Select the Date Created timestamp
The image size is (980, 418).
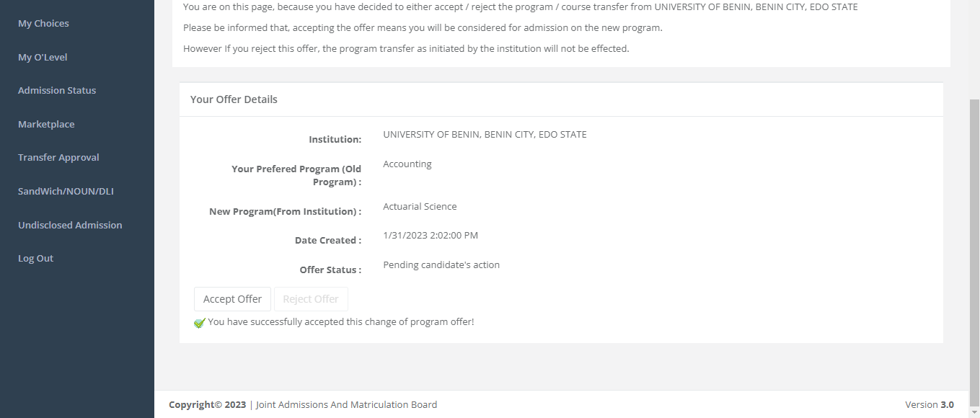click(x=432, y=235)
